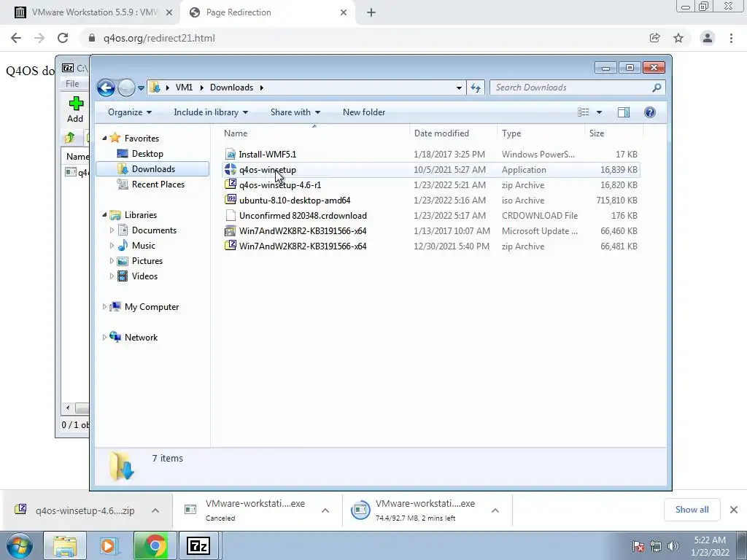This screenshot has width=747, height=560.
Task: Reload the q4os.org page
Action: tap(63, 38)
